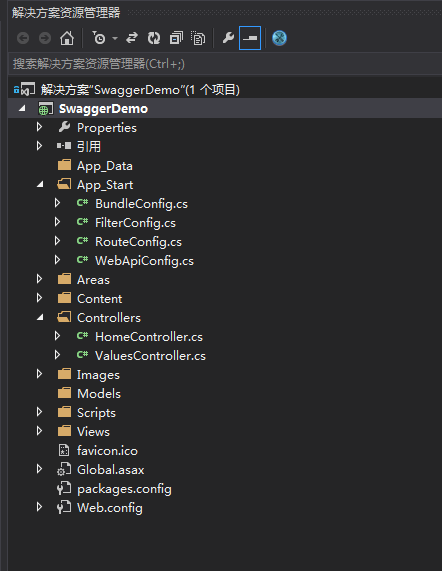
Task: Click the C# icon of ValuesController.cs
Action: pos(82,355)
